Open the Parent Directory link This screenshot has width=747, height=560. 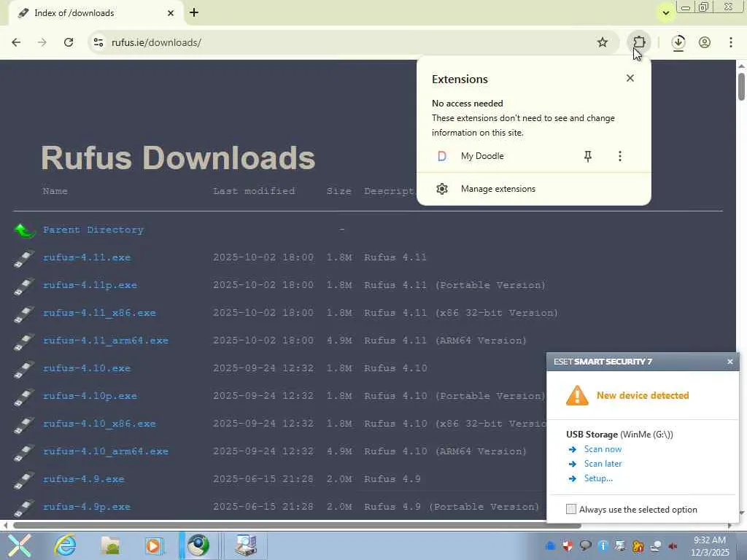pyautogui.click(x=93, y=230)
